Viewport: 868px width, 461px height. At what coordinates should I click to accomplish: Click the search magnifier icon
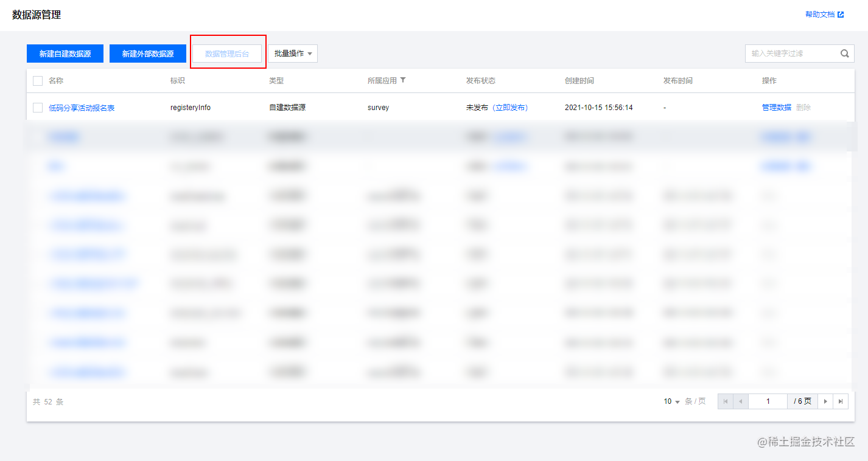pyautogui.click(x=845, y=54)
